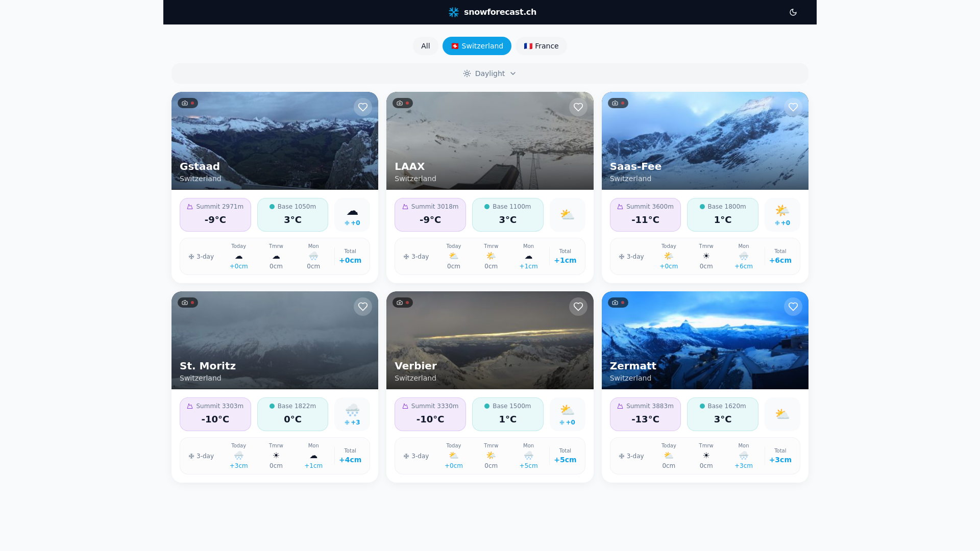Viewport: 980px width, 551px height.
Task: Click the Gstaad 3-day snowflake label
Action: (x=201, y=257)
